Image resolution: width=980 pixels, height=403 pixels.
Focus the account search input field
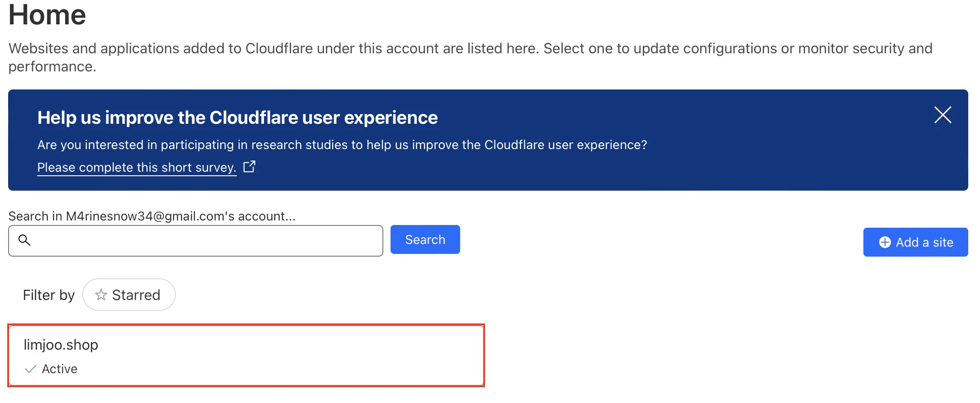pyautogui.click(x=203, y=241)
